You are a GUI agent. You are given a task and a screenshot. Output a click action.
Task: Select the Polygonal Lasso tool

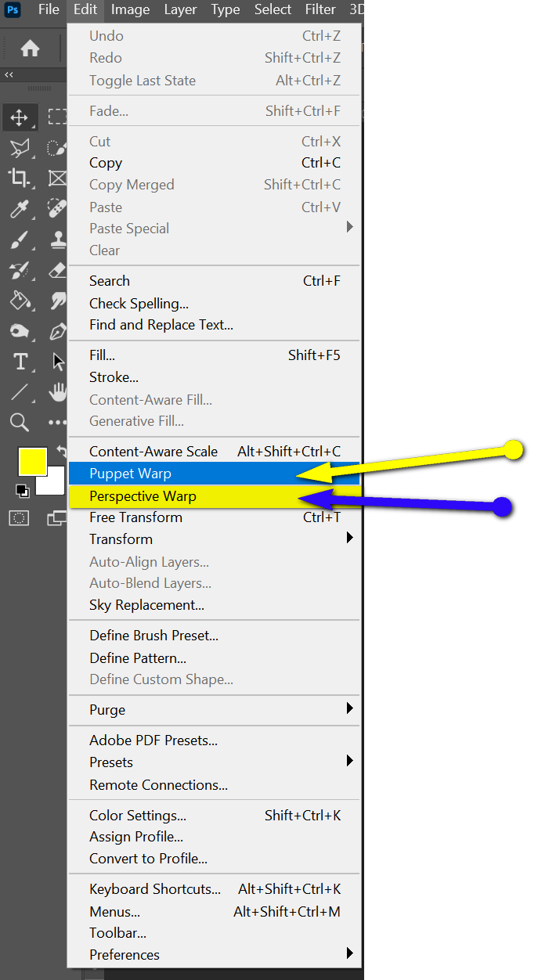(x=19, y=148)
